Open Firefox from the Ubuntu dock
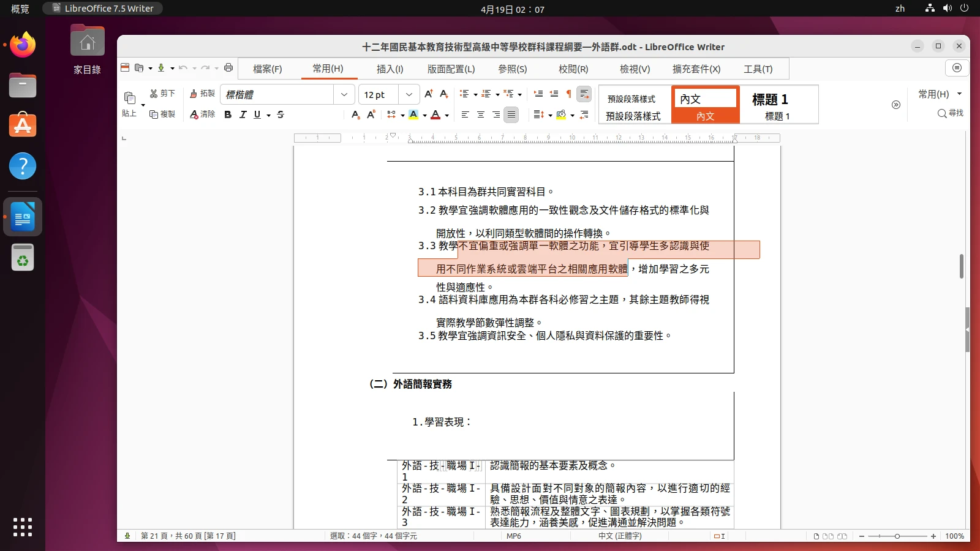980x551 pixels. (x=23, y=45)
